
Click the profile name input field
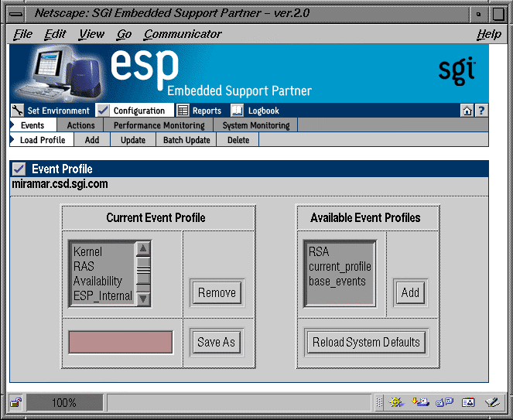tap(121, 342)
